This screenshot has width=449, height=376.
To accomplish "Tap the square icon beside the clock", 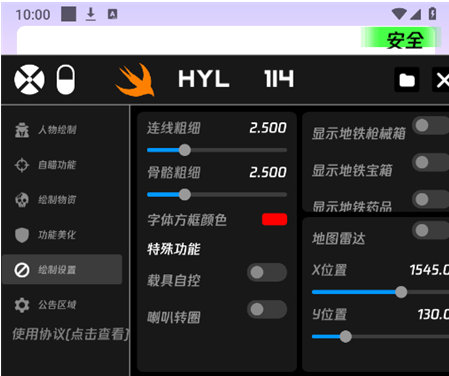I will click(x=69, y=14).
